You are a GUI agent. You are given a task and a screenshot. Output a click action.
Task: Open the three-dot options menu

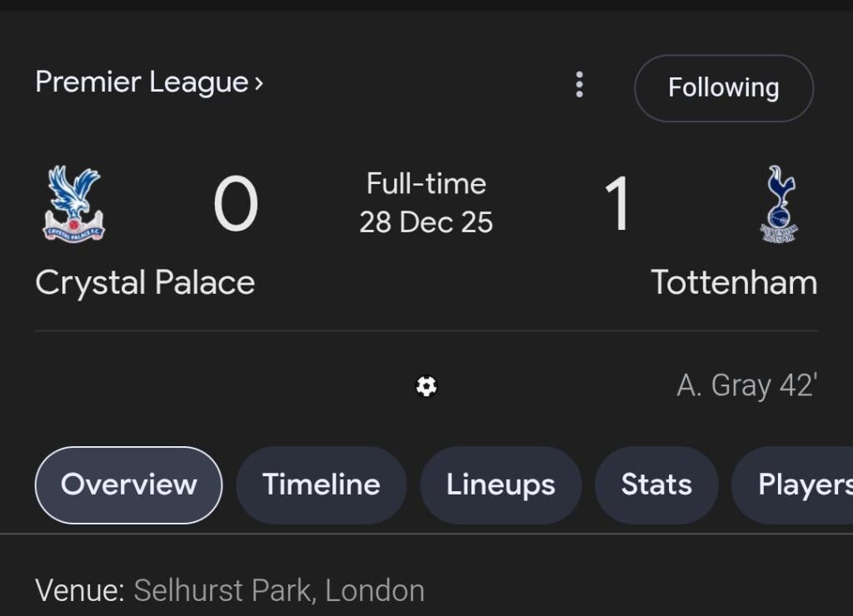point(580,85)
